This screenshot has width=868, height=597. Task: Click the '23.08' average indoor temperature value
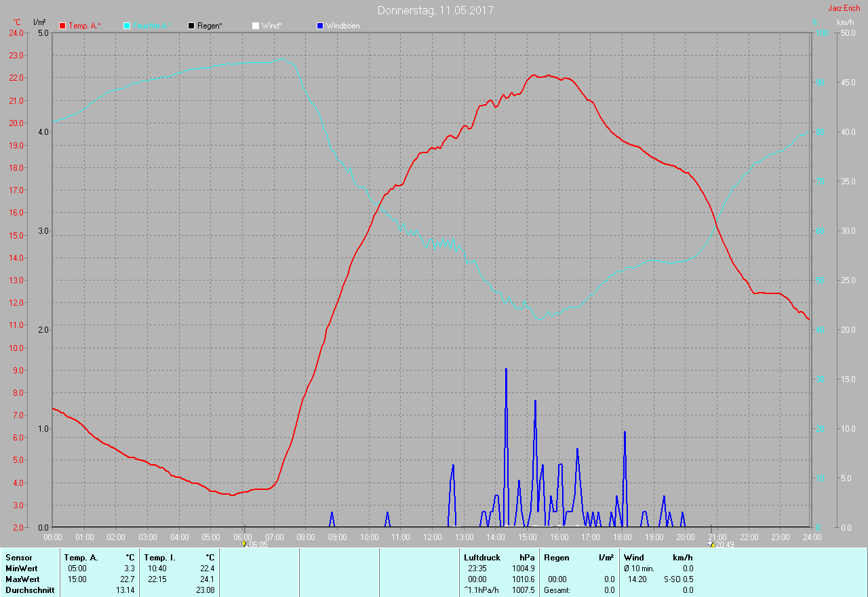205,590
